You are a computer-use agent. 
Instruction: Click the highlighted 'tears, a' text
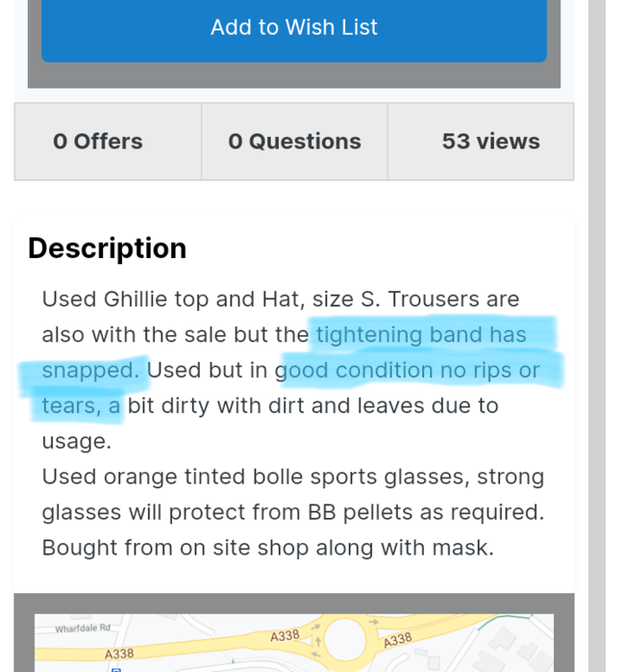point(81,406)
